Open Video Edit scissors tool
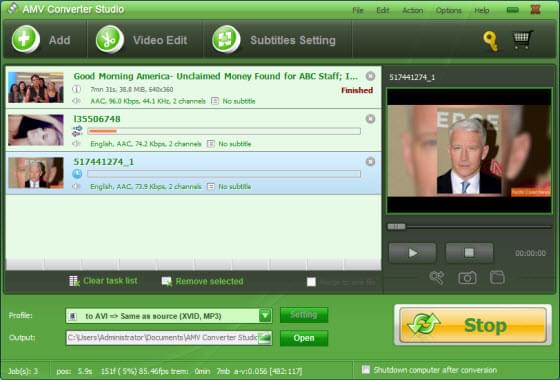Screen dimensions: 560x380 [x=110, y=39]
